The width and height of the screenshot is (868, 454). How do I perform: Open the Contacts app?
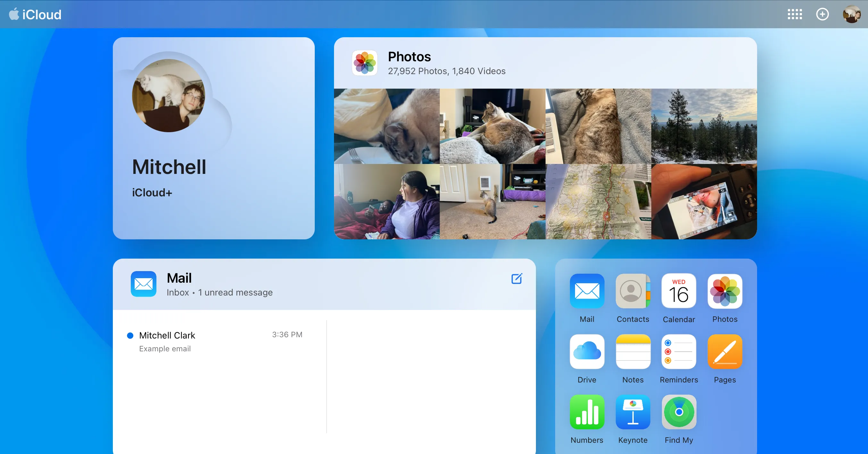click(633, 291)
